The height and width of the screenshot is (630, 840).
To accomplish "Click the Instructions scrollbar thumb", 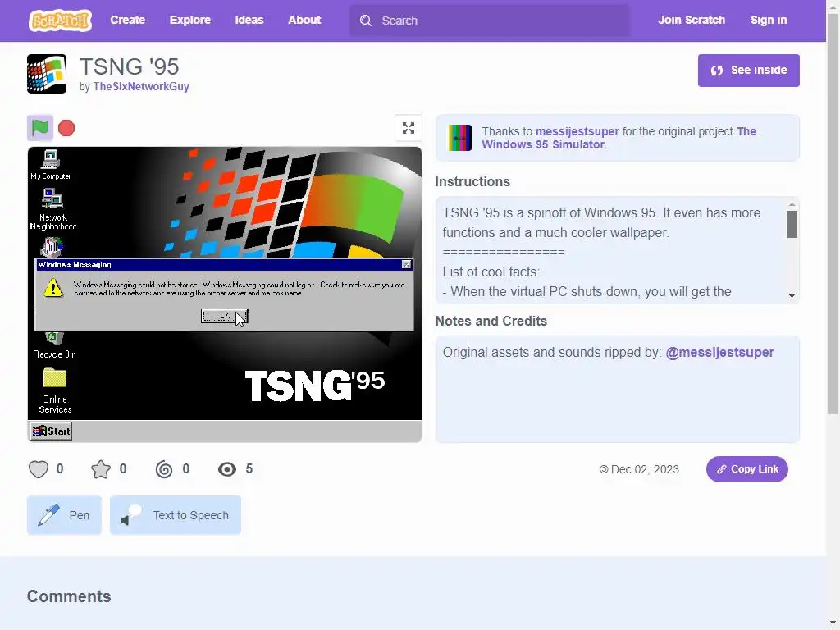I will (792, 224).
